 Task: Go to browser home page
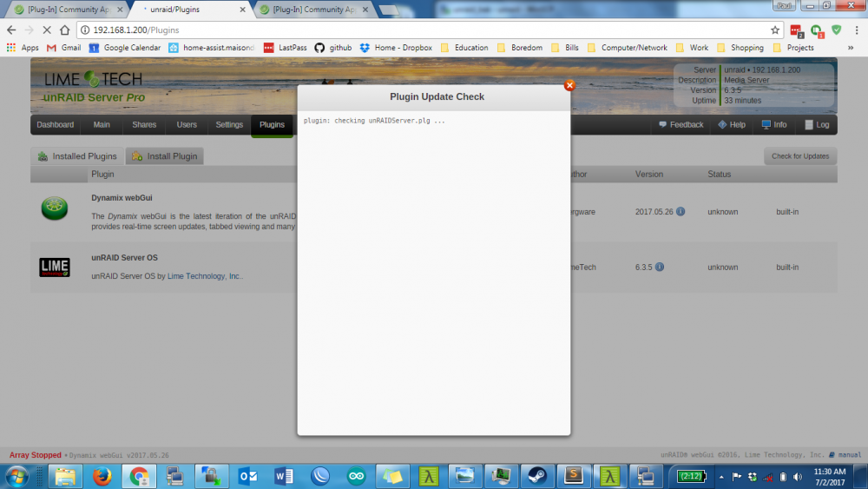pos(65,30)
